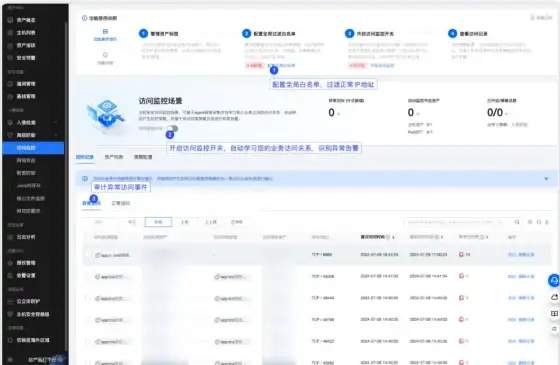Click the 开启访问监控 link in step 3

click(382, 65)
